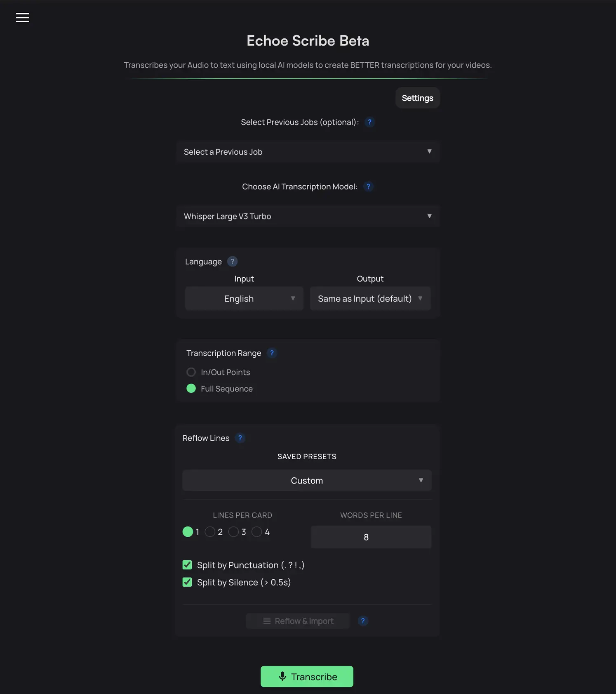Disable Split by Silence checkbox
Image resolution: width=616 pixels, height=694 pixels.
coord(187,582)
